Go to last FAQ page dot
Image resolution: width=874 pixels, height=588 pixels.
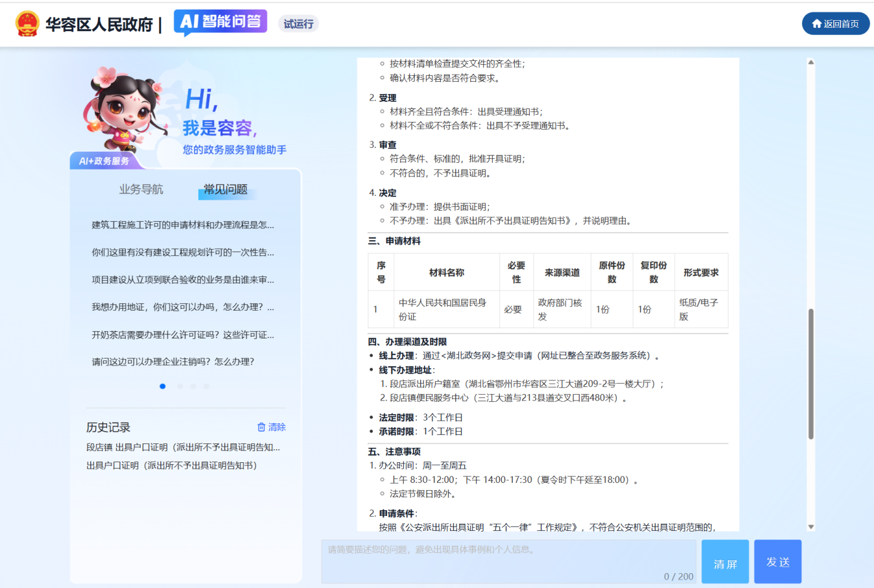pos(206,386)
